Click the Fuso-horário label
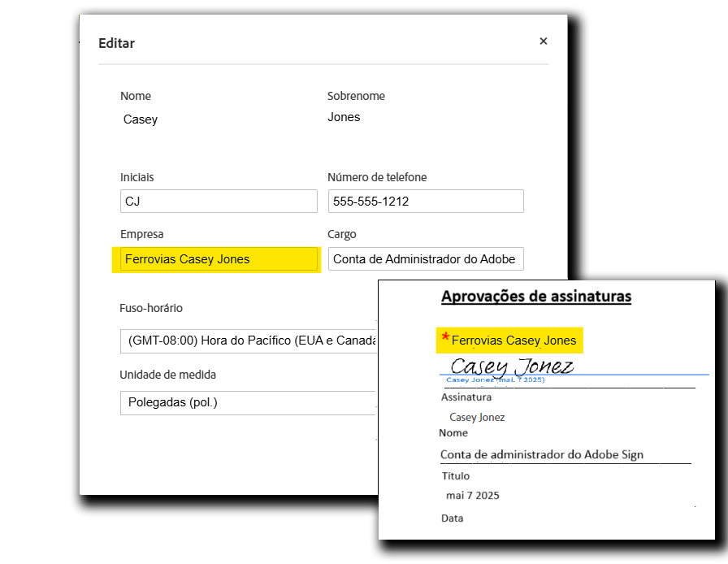The height and width of the screenshot is (564, 728). pos(151,308)
